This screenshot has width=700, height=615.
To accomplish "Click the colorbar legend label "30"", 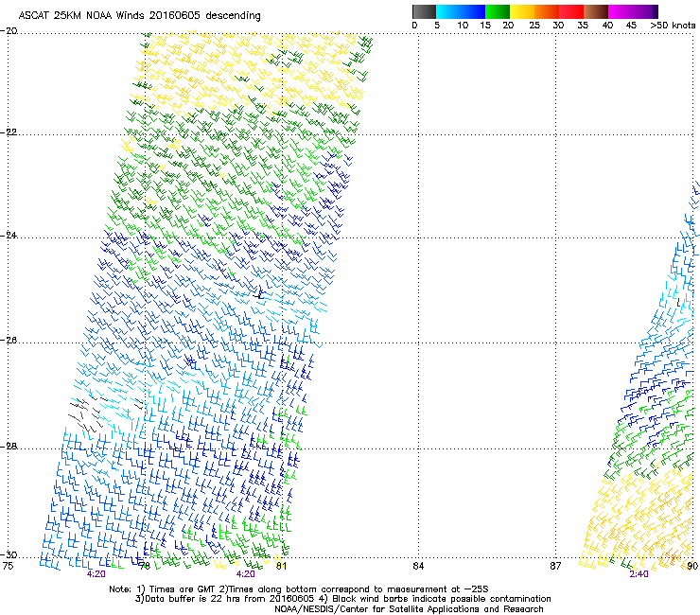I will coord(558,26).
